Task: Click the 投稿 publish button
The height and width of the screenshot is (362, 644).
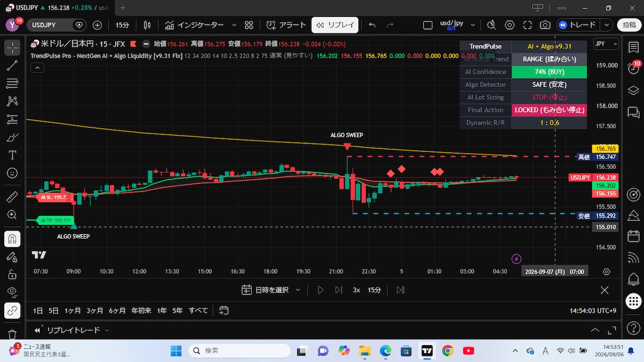Action: 629,25
